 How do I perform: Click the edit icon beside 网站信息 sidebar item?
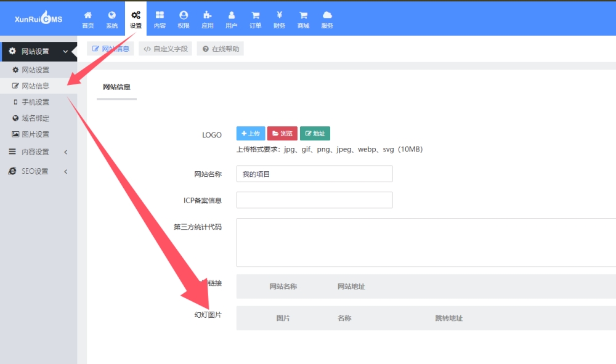click(x=15, y=86)
